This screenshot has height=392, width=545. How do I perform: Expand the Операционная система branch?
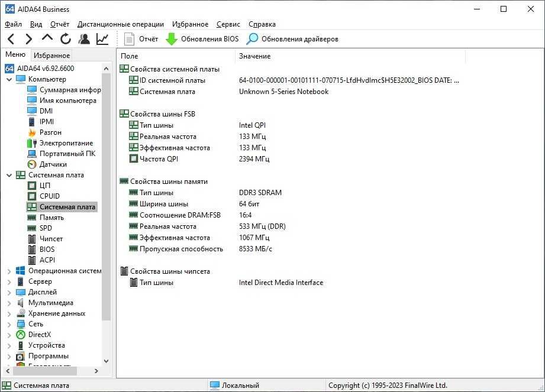tap(9, 271)
